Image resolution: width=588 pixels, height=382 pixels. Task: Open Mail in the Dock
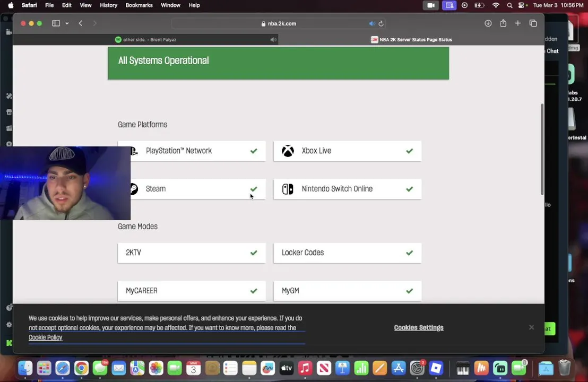pyautogui.click(x=119, y=368)
